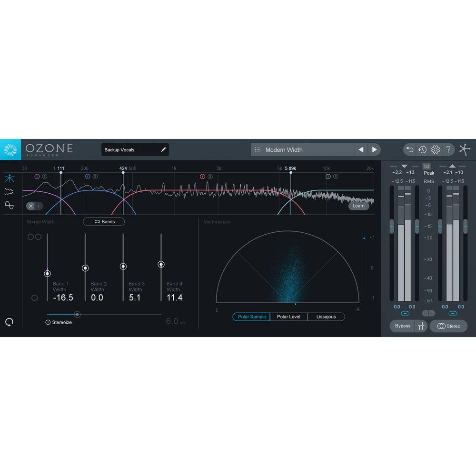The image size is (476, 476).
Task: Enable the Stereoize option below the width sliders
Action: click(48, 322)
